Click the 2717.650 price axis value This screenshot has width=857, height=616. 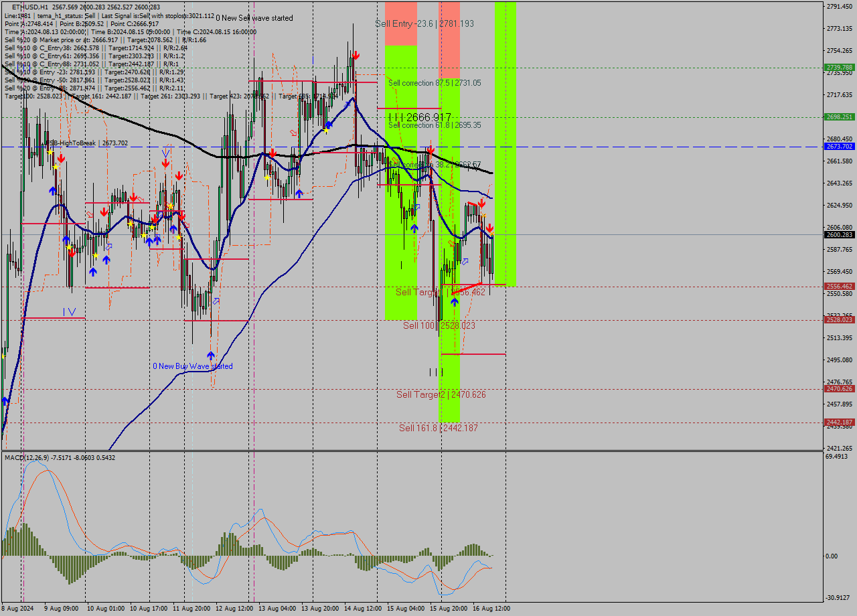pyautogui.click(x=840, y=95)
